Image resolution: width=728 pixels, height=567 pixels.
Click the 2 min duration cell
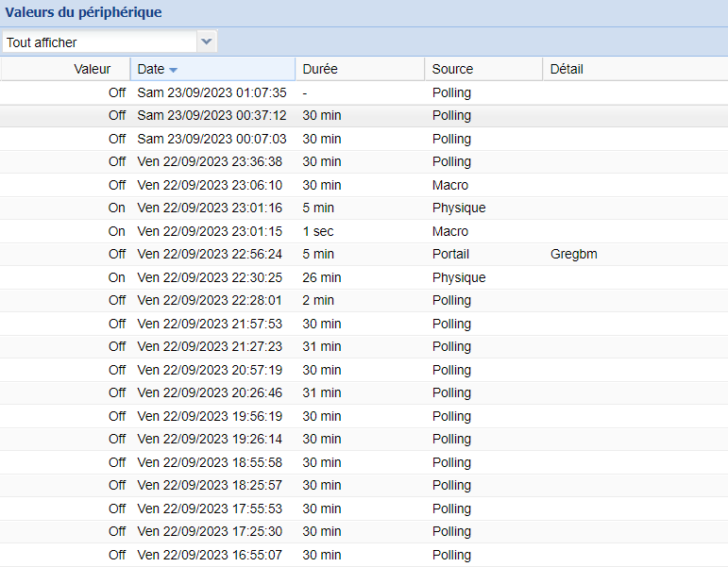(x=318, y=300)
